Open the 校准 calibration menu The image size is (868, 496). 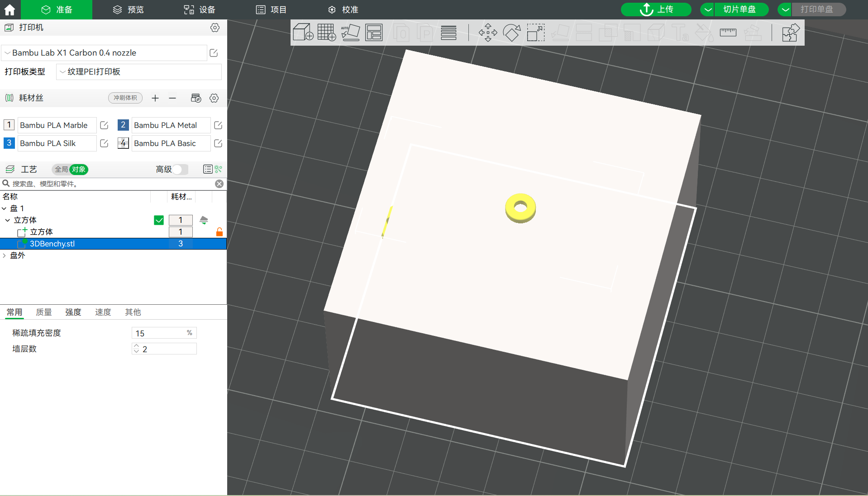coord(343,9)
